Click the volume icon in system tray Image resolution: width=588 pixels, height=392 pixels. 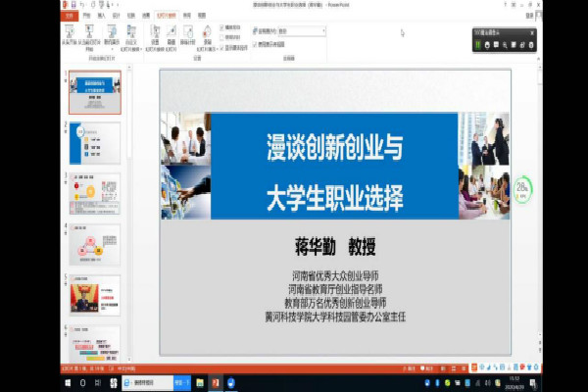[487, 383]
